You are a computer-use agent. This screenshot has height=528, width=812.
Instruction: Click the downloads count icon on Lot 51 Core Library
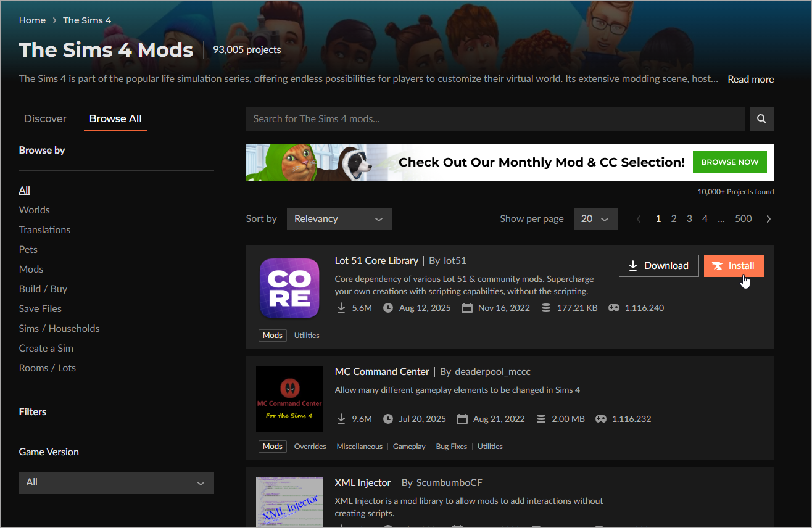pos(341,308)
